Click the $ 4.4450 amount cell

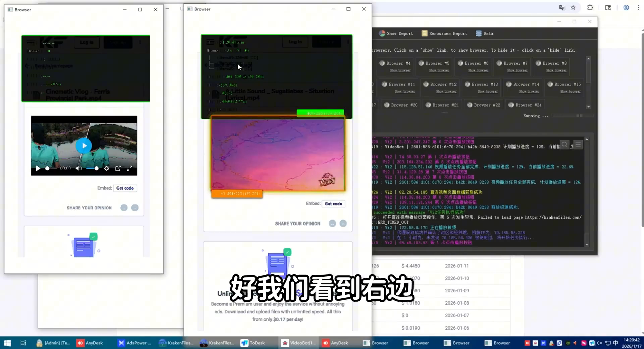(411, 266)
